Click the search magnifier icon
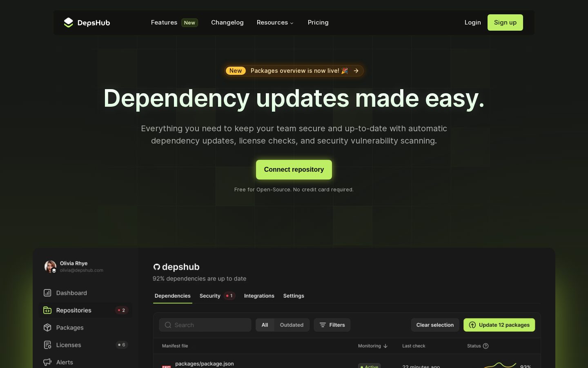The image size is (588, 368). coord(168,325)
